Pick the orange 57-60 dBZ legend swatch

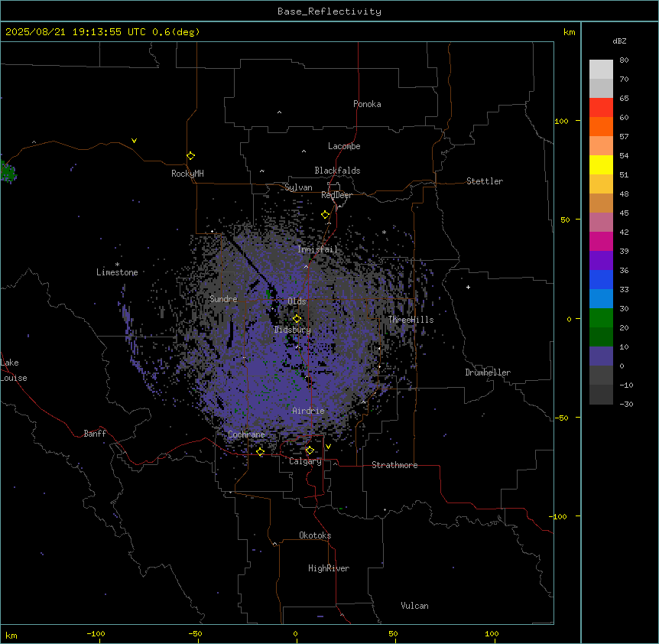[601, 126]
